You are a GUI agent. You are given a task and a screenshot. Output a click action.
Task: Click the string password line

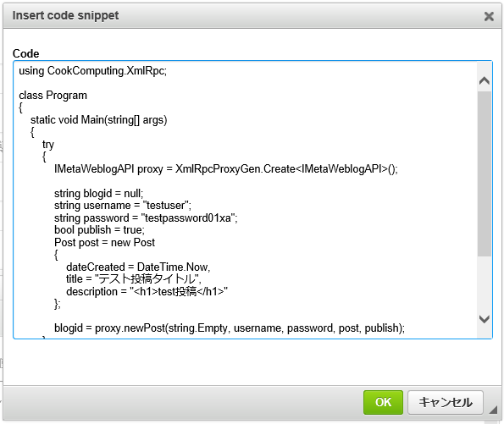146,218
